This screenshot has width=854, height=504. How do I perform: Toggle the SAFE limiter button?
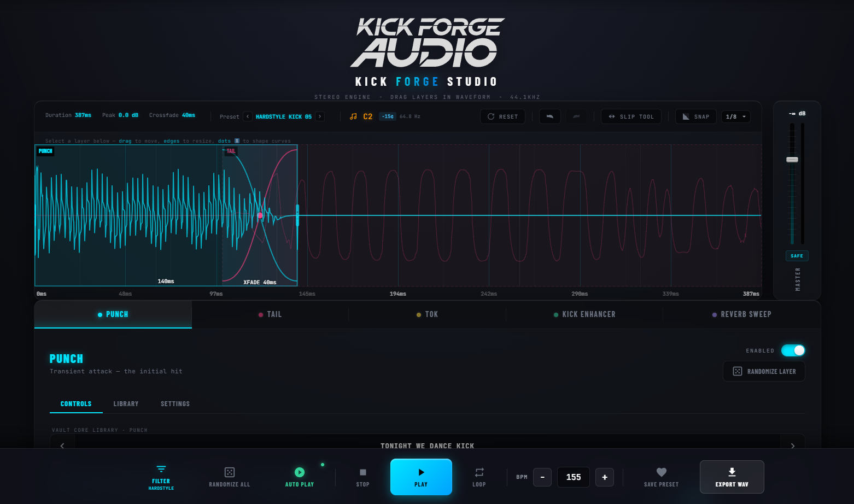pyautogui.click(x=797, y=256)
